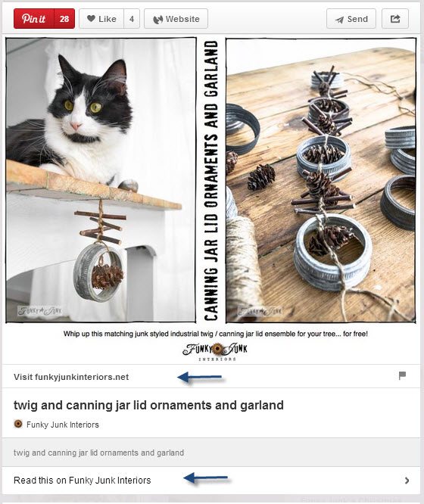This screenshot has width=424, height=504.
Task: Click the pin title twig and canning jar lid
Action: pyautogui.click(x=148, y=405)
